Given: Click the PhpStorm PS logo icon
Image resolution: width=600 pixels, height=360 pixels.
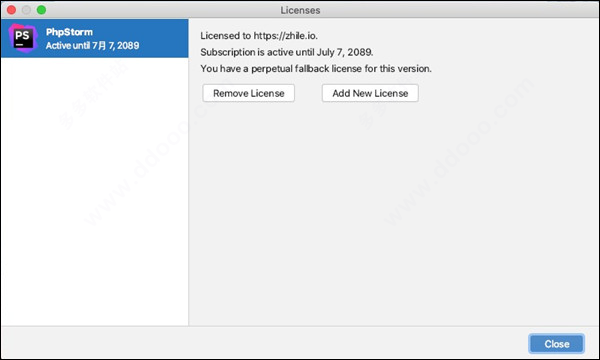Looking at the screenshot, I should coord(23,38).
